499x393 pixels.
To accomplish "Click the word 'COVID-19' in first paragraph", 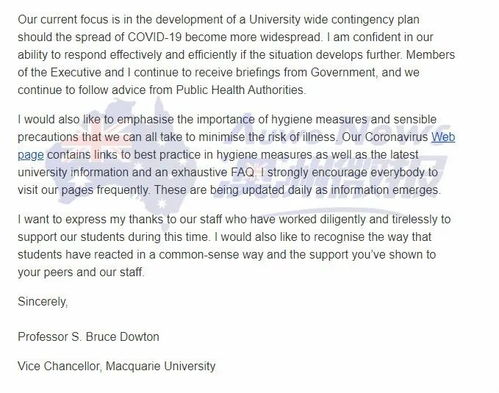I will tap(155, 37).
